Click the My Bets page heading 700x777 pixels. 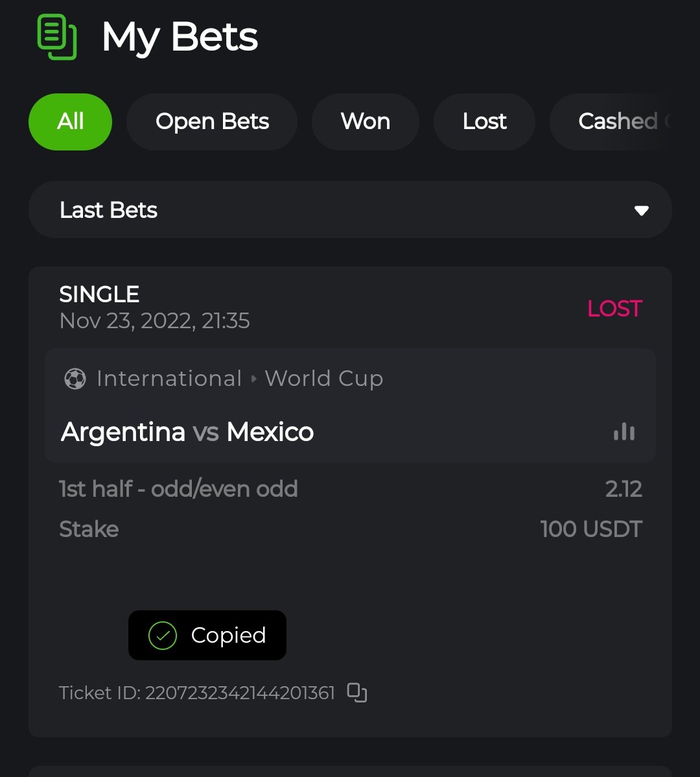180,37
